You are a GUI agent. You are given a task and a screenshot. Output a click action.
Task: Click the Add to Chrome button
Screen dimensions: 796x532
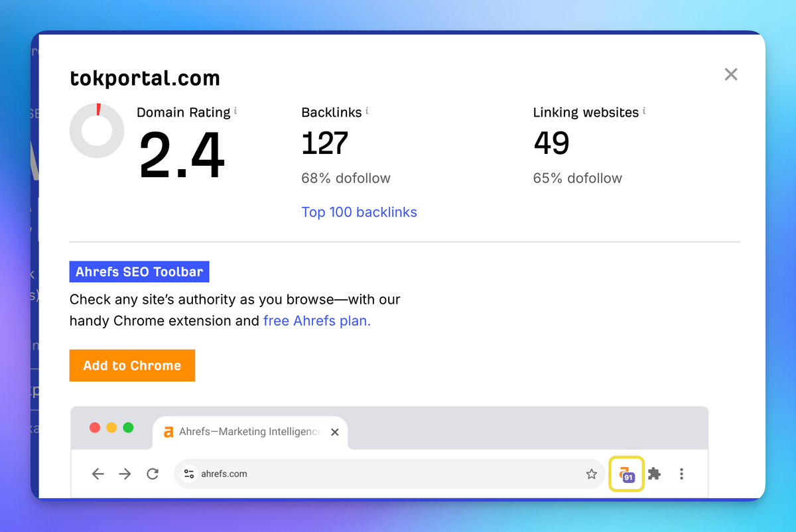[132, 366]
